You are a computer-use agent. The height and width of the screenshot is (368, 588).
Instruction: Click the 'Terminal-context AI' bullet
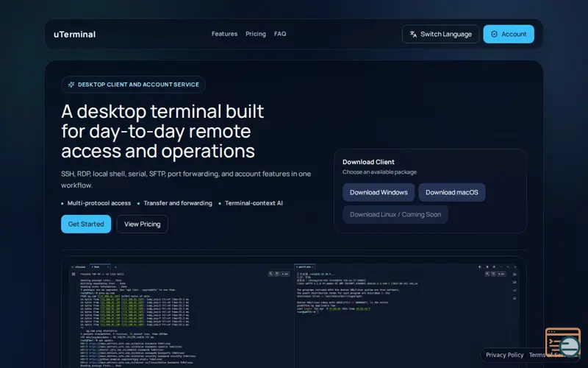[x=254, y=203]
